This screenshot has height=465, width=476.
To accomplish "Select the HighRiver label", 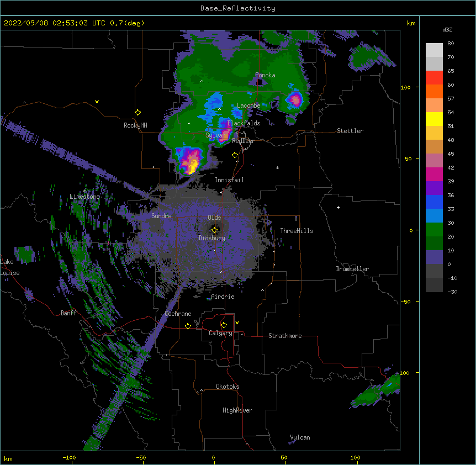I will [237, 410].
